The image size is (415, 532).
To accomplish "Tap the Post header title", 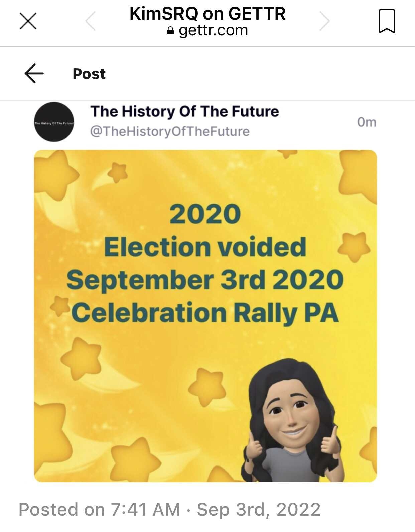I will point(89,74).
